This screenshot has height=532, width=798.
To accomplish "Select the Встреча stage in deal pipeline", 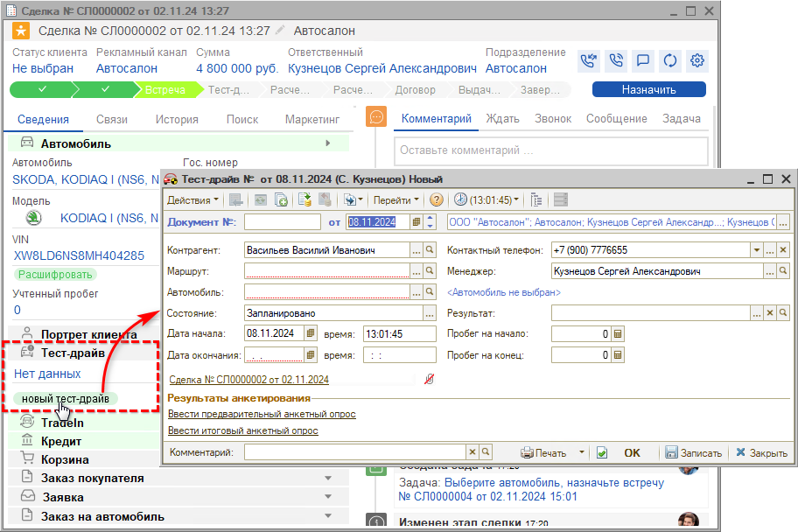I will (x=164, y=89).
